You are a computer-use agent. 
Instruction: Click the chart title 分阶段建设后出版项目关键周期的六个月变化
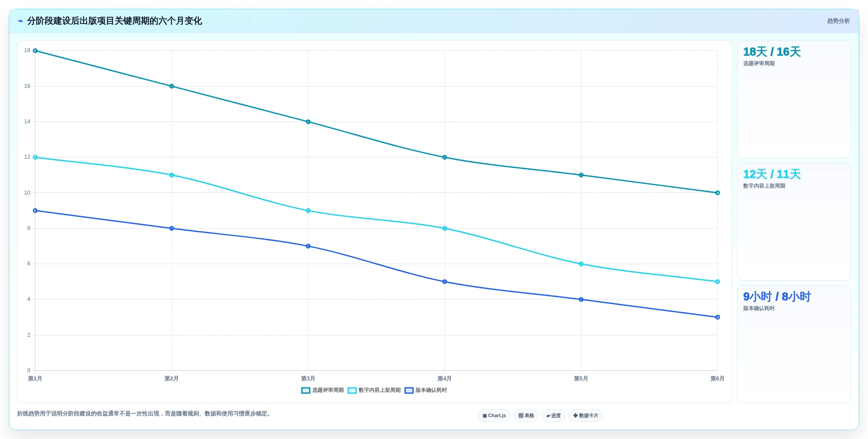pyautogui.click(x=115, y=21)
